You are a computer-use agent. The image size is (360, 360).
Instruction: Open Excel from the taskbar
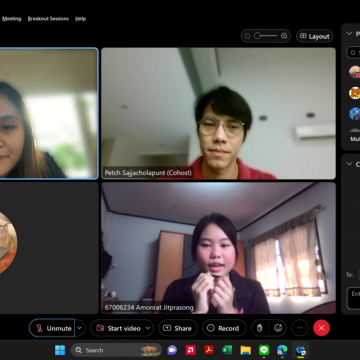(227, 350)
